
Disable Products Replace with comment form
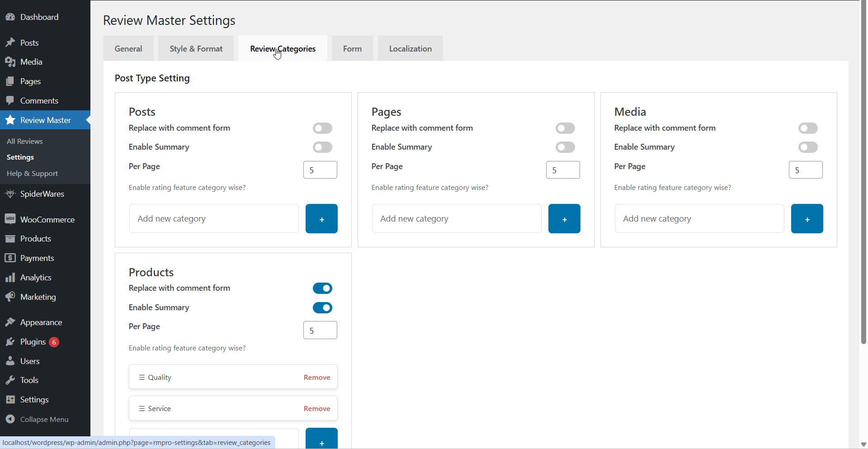pyautogui.click(x=322, y=288)
